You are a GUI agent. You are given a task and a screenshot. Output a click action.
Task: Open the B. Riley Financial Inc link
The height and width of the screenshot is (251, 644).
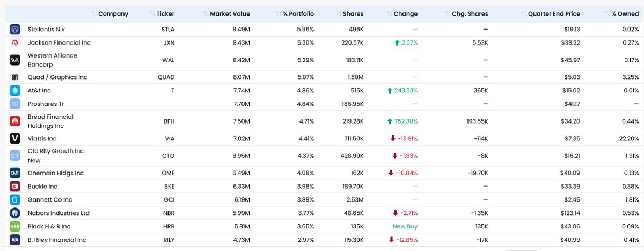point(57,240)
